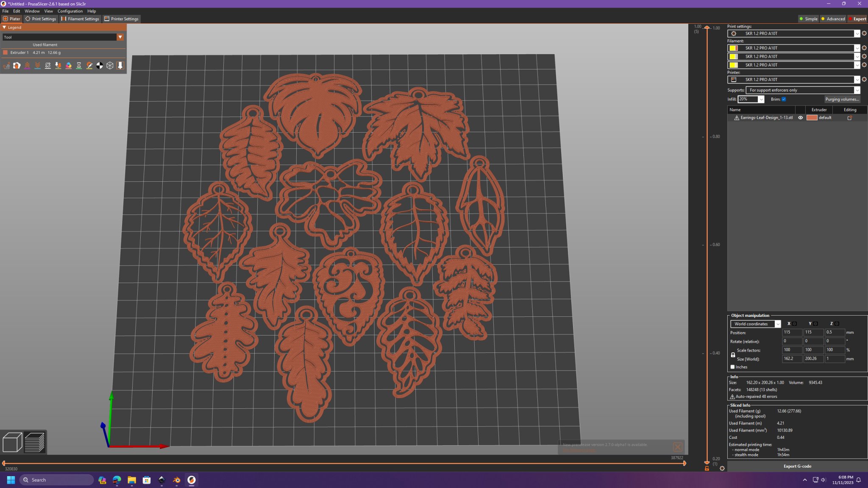Image resolution: width=868 pixels, height=488 pixels.
Task: Toggle Retractions visibility icon in legend
Action: [27, 66]
